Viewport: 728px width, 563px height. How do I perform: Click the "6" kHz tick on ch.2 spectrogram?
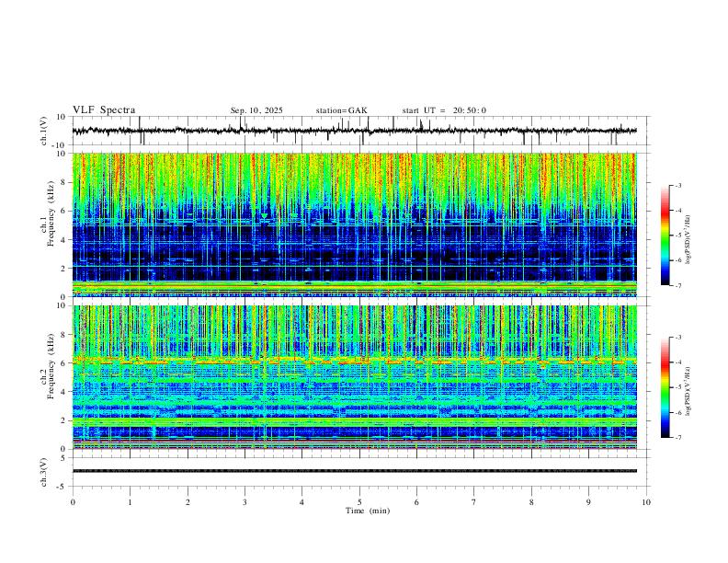click(63, 363)
